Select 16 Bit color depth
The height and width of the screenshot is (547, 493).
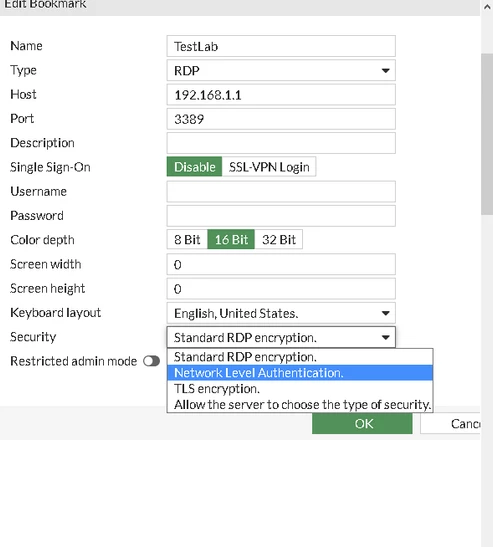(231, 240)
